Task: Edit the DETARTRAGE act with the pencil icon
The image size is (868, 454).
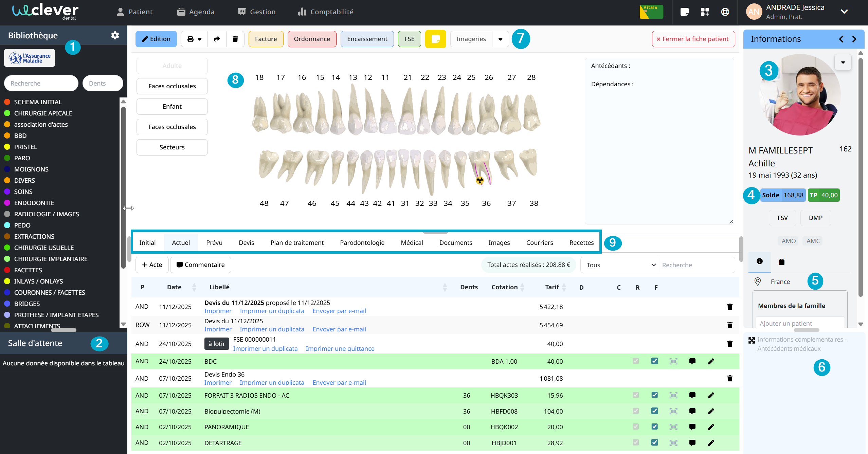Action: point(711,443)
